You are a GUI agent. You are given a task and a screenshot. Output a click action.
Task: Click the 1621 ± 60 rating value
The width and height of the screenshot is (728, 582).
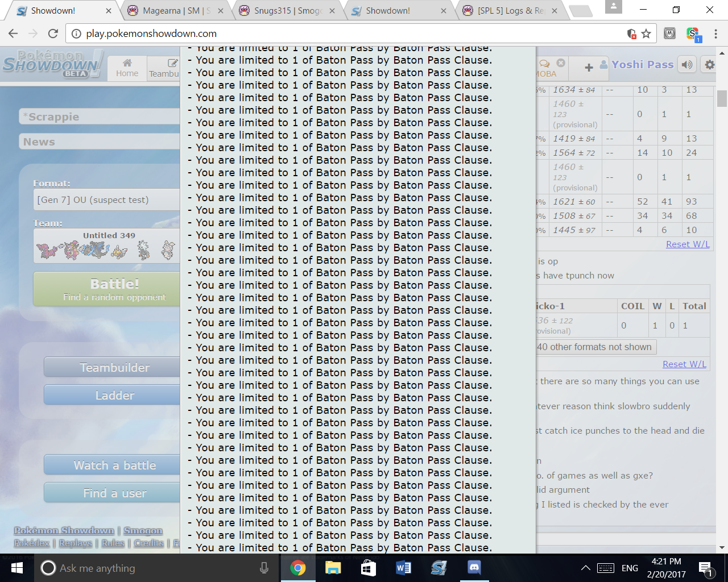point(574,202)
